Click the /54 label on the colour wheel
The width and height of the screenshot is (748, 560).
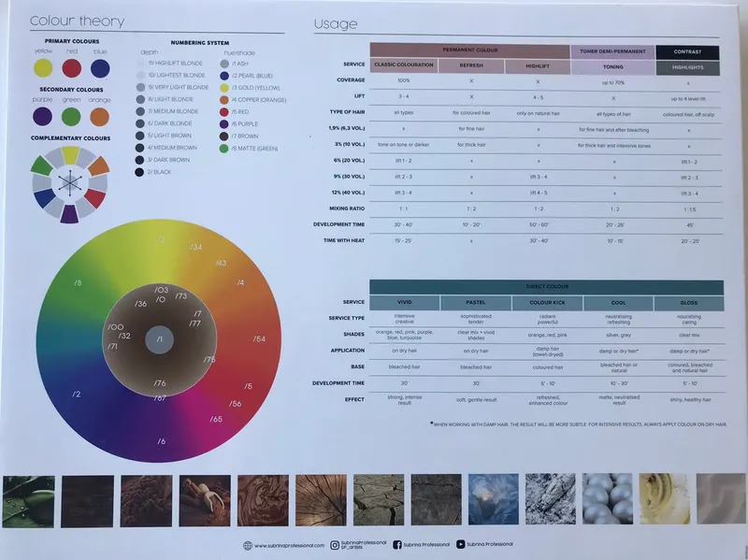[x=259, y=338]
